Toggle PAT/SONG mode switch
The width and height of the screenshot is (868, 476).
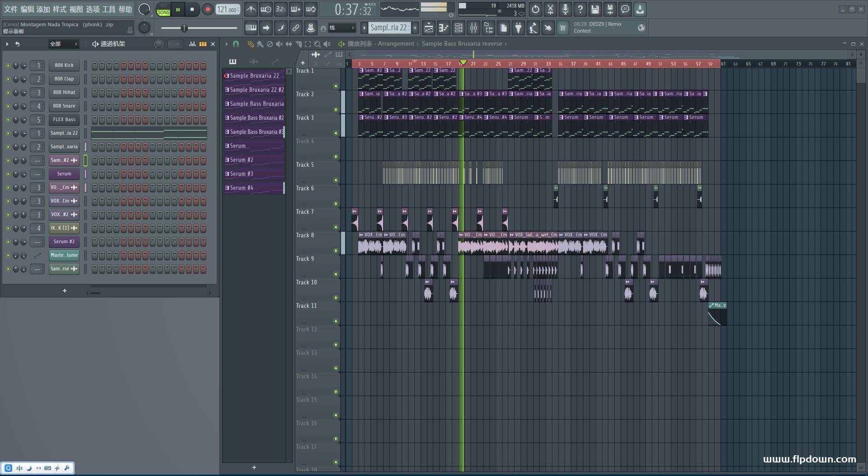(163, 9)
